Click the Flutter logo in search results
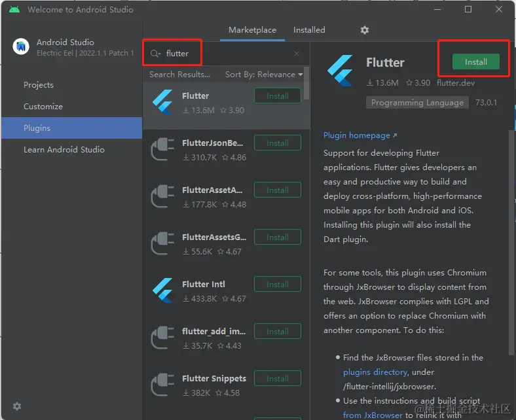The width and height of the screenshot is (516, 420). pos(162,102)
